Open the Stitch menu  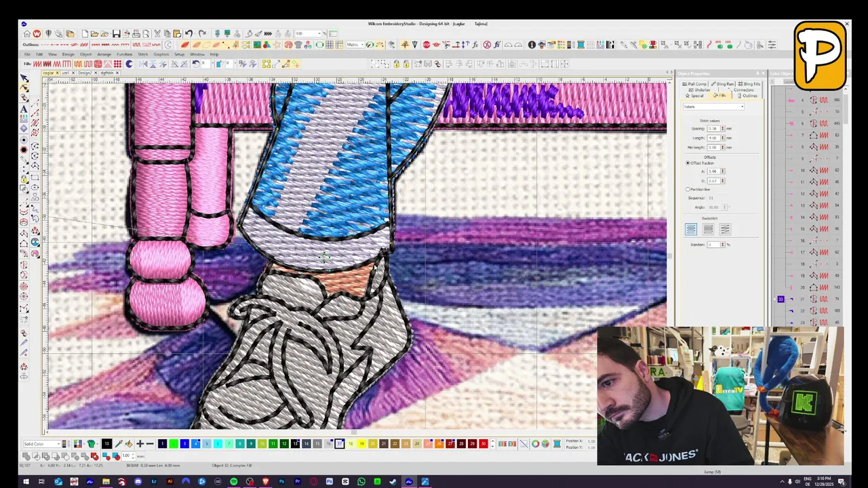coord(143,54)
